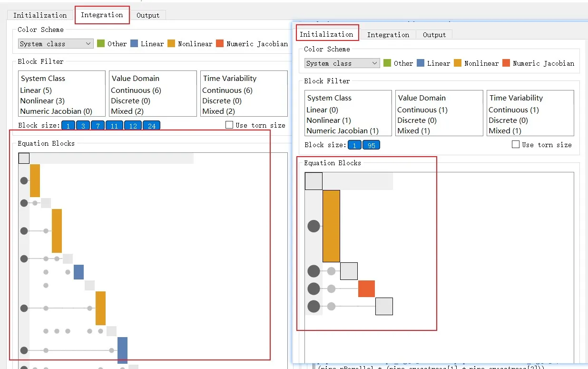Screen dimensions: 588x369
Task: Filter by Nonlinear (3) system class
Action: coord(42,101)
